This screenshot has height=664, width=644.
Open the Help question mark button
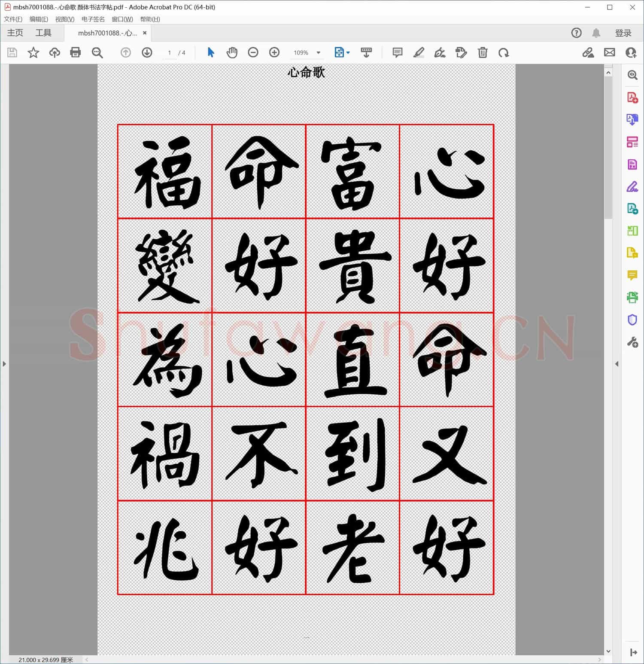click(x=576, y=33)
